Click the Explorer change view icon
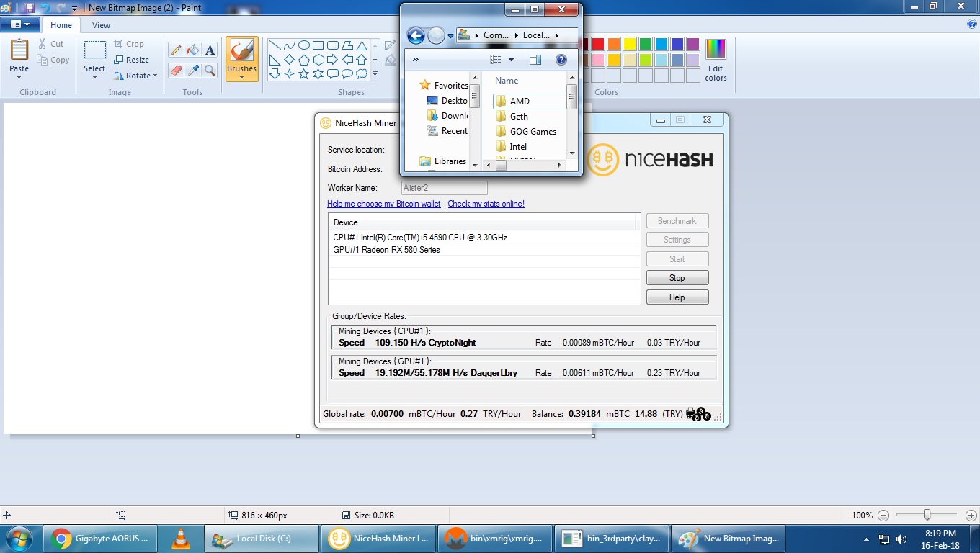The width and height of the screenshot is (980, 553). pos(496,60)
